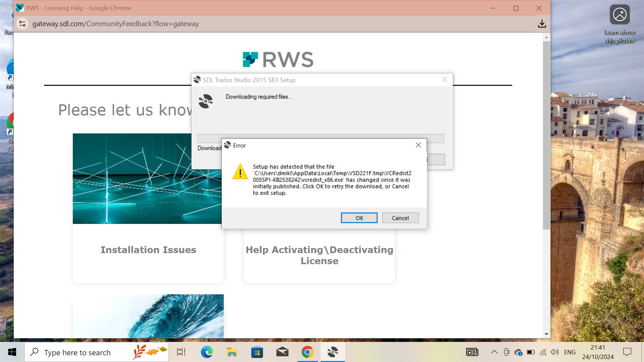Click Learn about this picture desktop icon
The image size is (644, 362).
620,24
